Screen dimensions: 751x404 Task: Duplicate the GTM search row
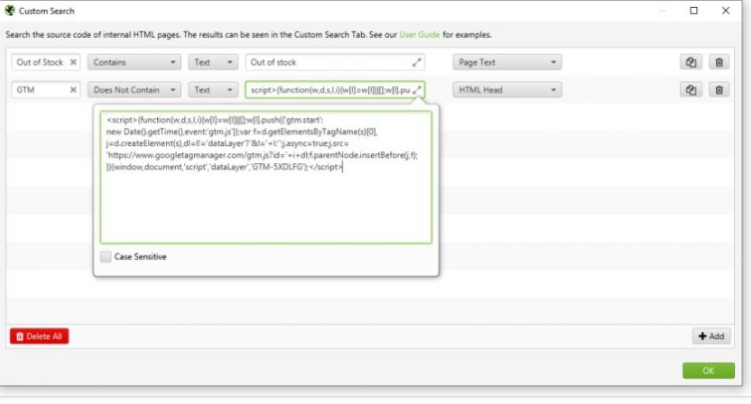pos(691,90)
